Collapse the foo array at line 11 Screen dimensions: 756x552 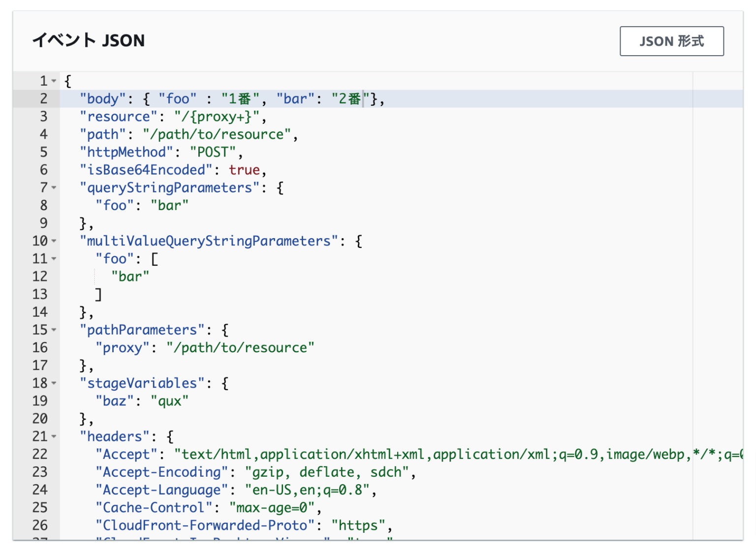coord(53,259)
